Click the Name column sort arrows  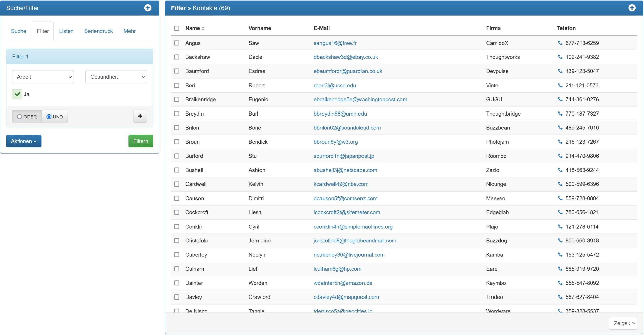(x=203, y=28)
